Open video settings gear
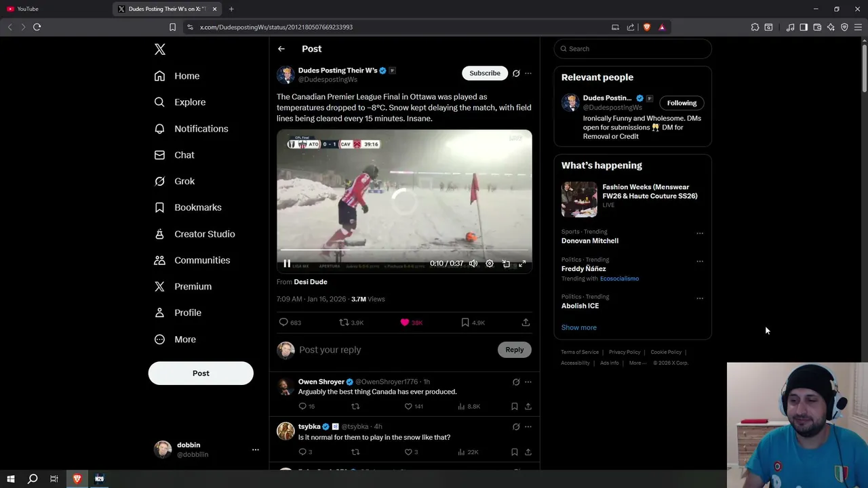The width and height of the screenshot is (868, 488). click(490, 264)
